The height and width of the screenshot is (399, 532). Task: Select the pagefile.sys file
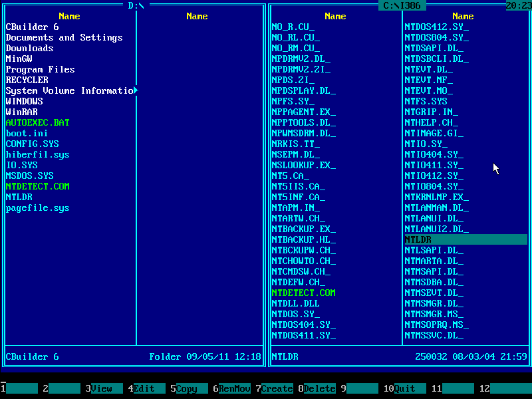coord(38,207)
